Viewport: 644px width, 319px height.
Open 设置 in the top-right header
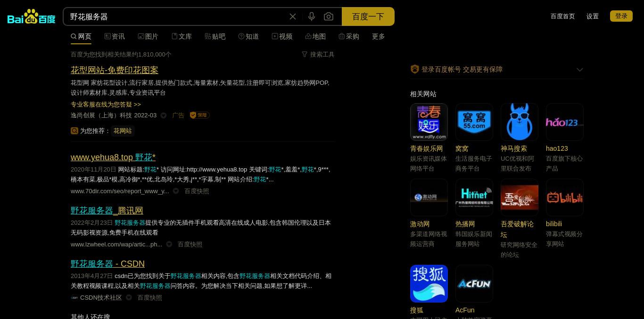point(593,16)
